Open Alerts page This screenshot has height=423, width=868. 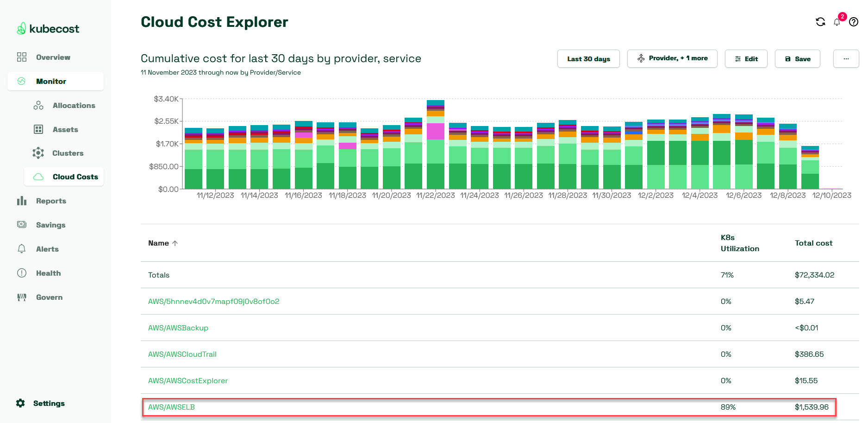(47, 249)
